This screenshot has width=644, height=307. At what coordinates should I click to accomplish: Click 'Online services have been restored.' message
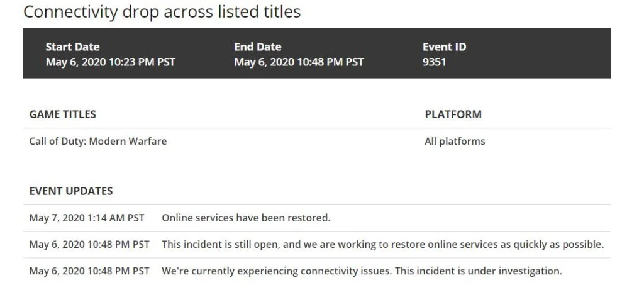coord(246,218)
